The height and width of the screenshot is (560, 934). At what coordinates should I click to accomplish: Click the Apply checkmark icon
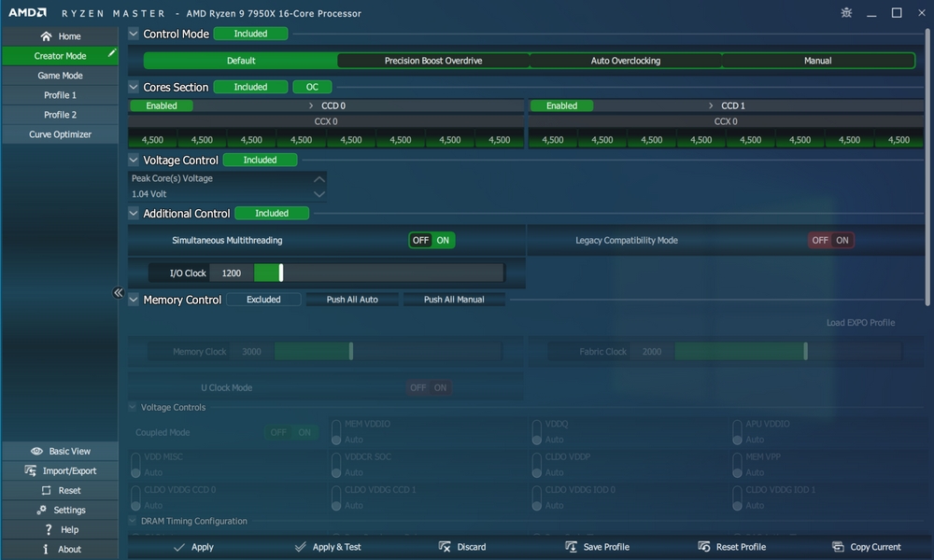click(x=178, y=547)
